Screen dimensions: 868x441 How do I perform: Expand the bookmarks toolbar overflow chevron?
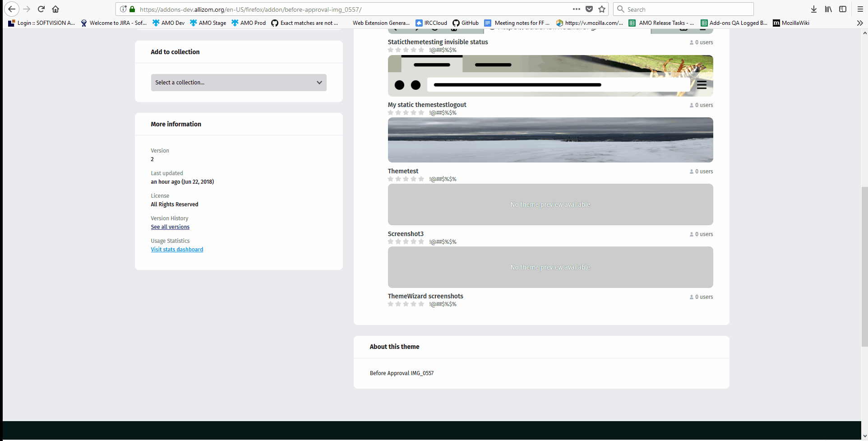pos(860,23)
